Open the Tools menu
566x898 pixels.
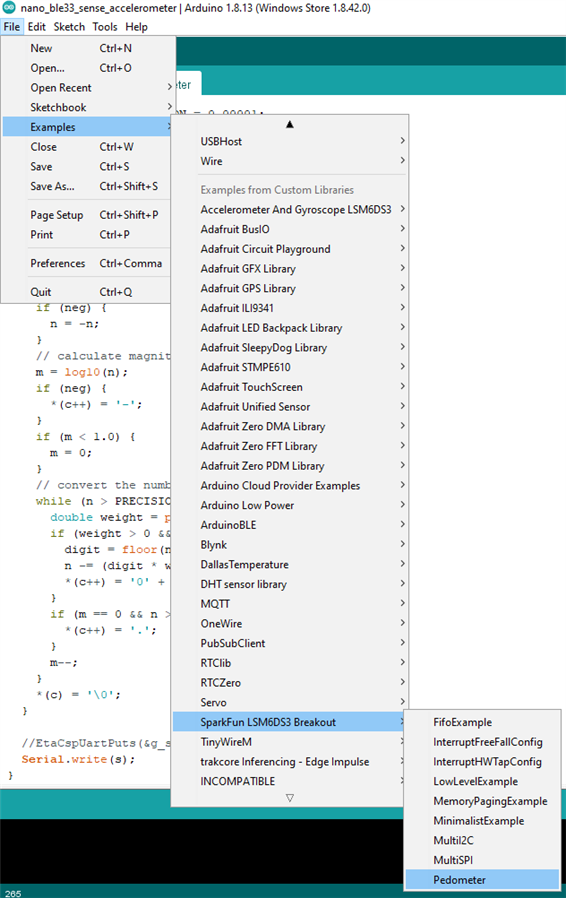[105, 27]
